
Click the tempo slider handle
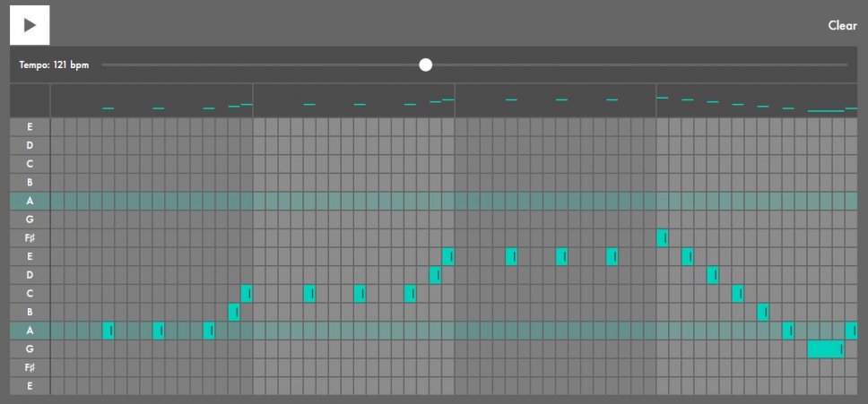tap(426, 64)
